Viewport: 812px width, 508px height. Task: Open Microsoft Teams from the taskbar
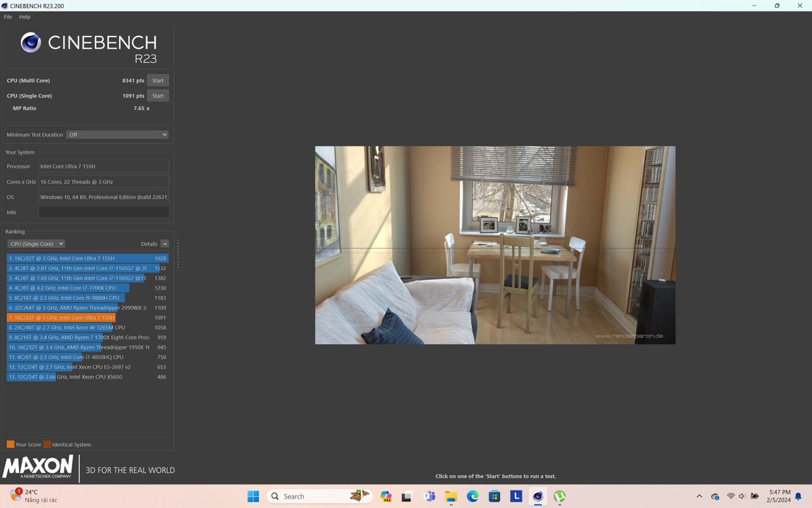click(429, 496)
